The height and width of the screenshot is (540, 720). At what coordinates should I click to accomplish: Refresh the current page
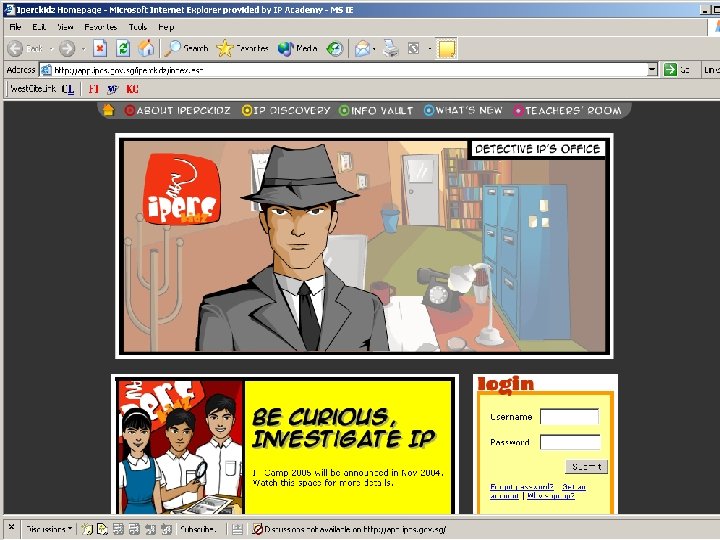tap(123, 48)
